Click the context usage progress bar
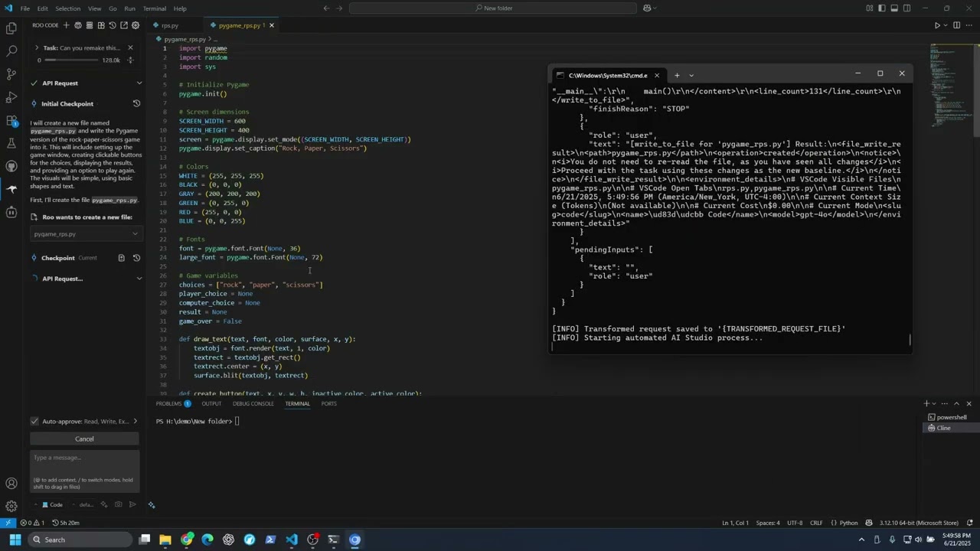Screen dimensions: 980x551 click(x=71, y=60)
